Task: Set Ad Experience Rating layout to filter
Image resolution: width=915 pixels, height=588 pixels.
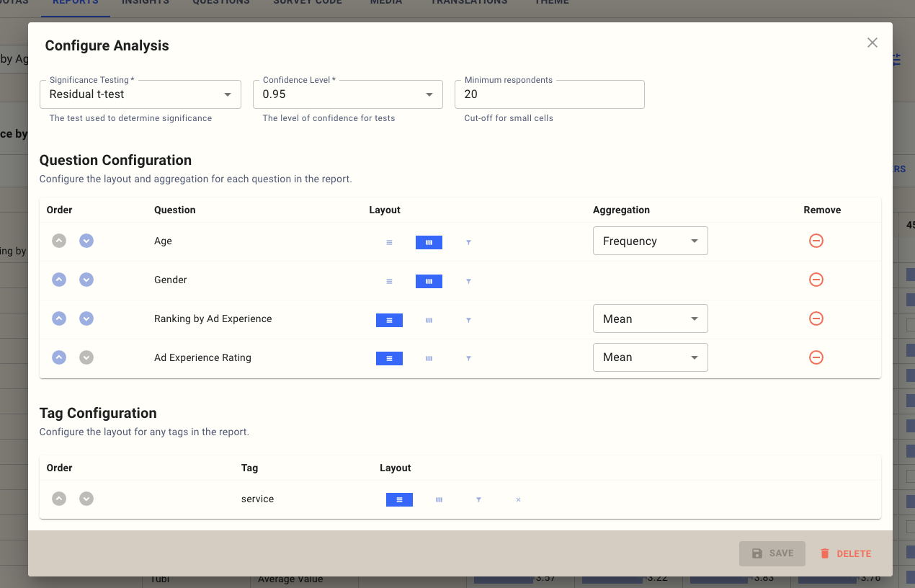Action: click(468, 358)
